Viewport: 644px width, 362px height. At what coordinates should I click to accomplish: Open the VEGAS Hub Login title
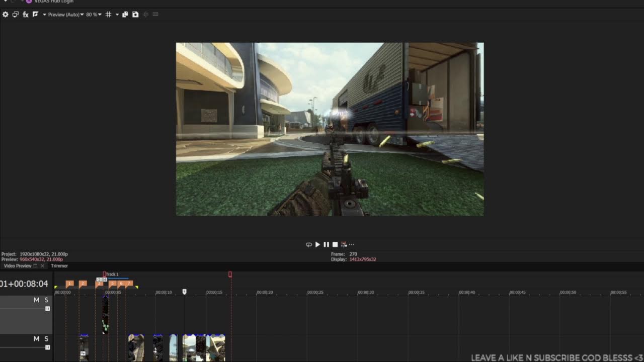point(54,2)
